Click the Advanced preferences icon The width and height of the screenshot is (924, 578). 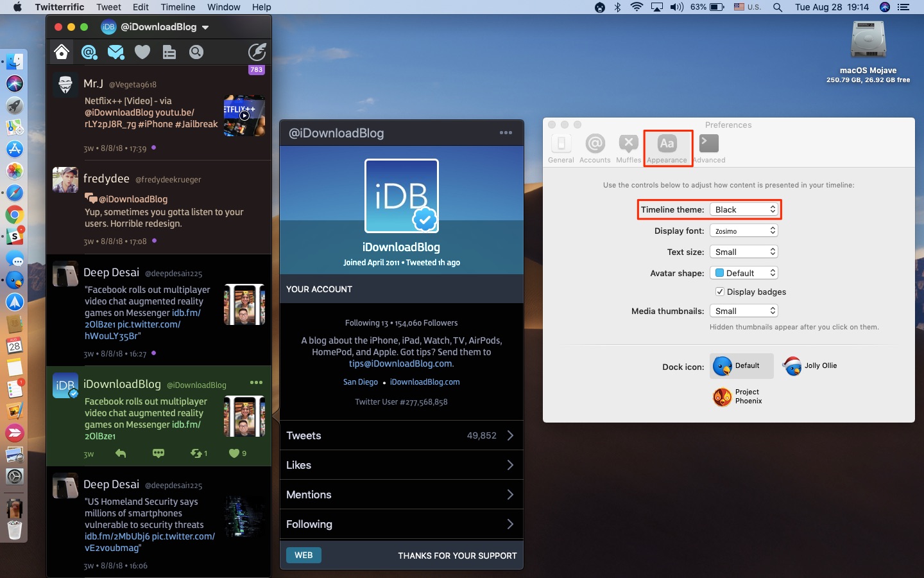point(709,149)
